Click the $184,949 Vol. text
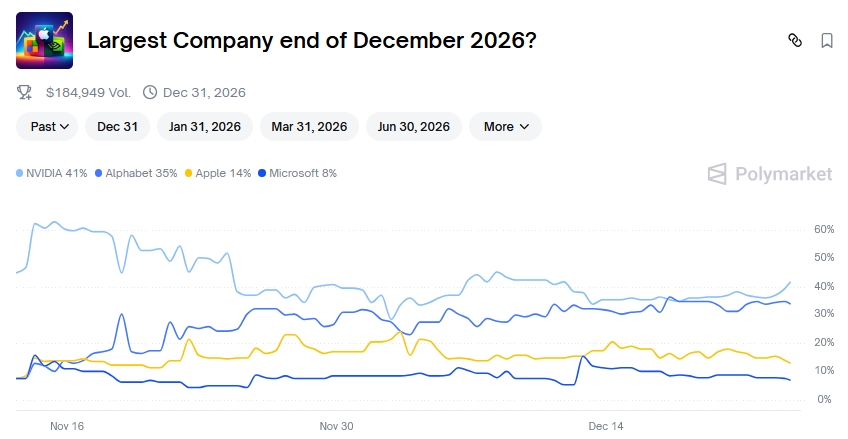Image resolution: width=848 pixels, height=439 pixels. point(88,93)
